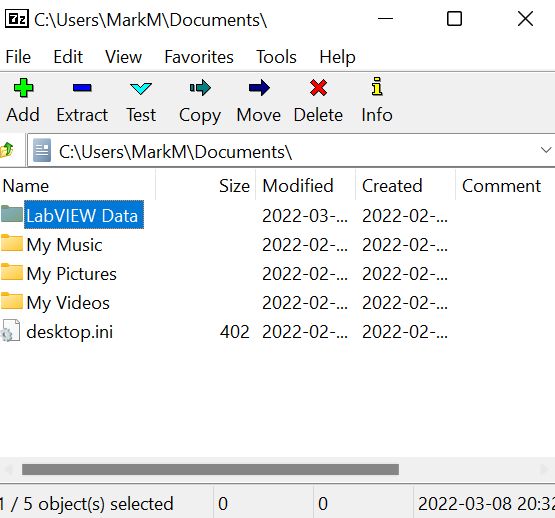Select the My Pictures folder name
Image resolution: width=555 pixels, height=518 pixels.
pos(71,274)
